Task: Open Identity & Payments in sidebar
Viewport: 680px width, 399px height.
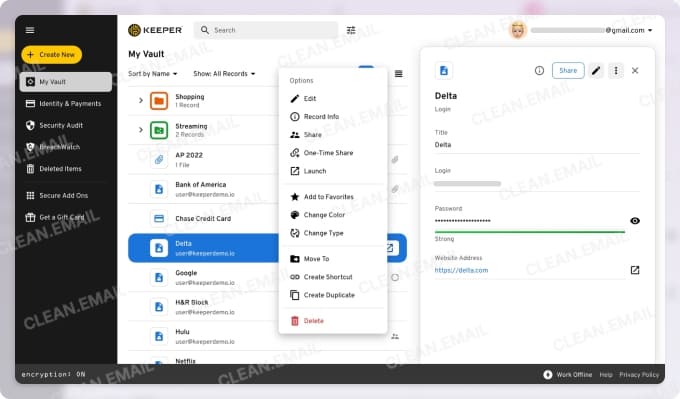Action: [x=65, y=104]
